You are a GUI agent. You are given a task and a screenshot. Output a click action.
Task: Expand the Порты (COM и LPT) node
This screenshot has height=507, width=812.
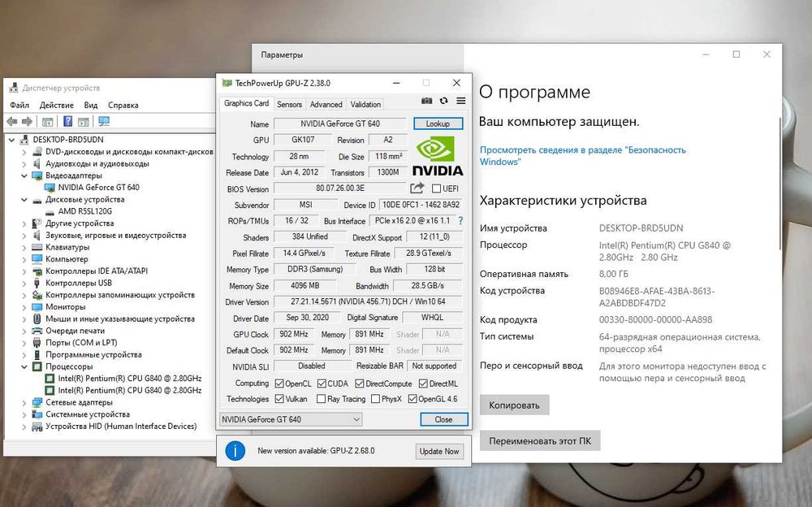click(24, 343)
